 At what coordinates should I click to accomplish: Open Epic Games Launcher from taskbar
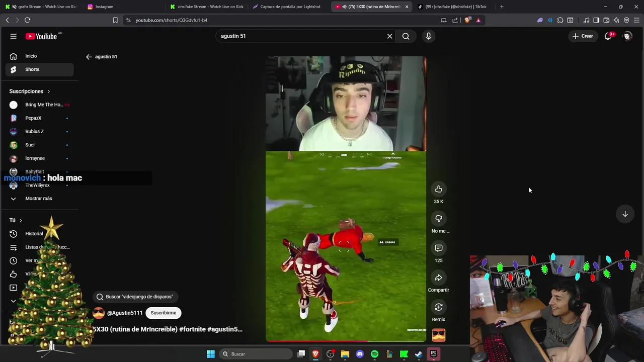click(433, 354)
